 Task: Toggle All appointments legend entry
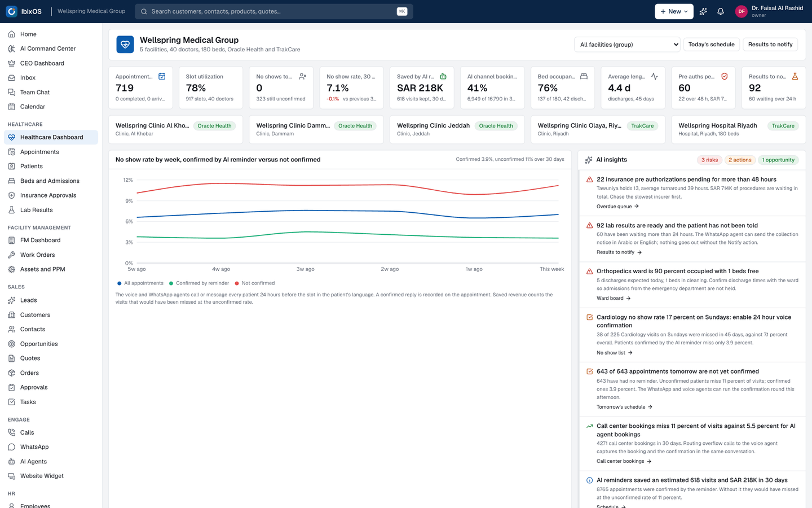pos(140,283)
